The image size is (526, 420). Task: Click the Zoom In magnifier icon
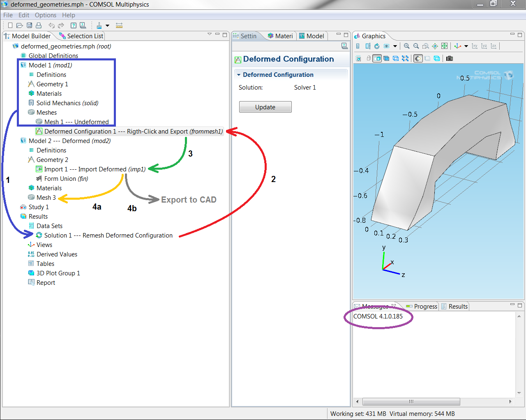pos(406,46)
